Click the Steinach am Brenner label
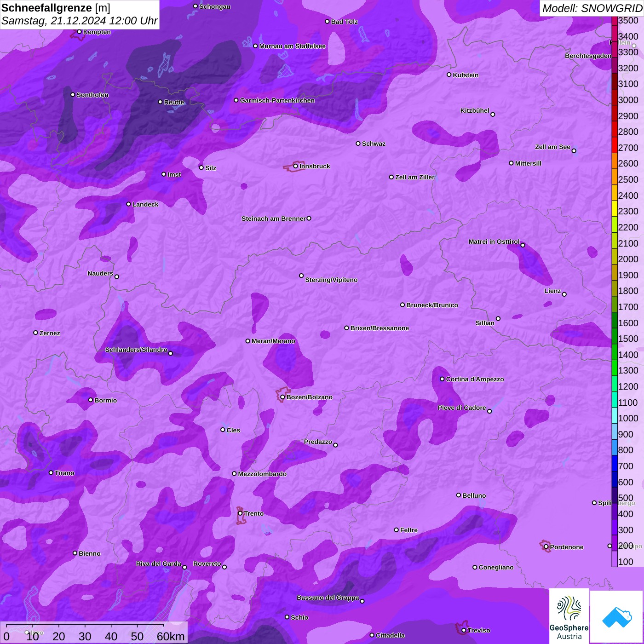The image size is (644, 644). pos(274,218)
